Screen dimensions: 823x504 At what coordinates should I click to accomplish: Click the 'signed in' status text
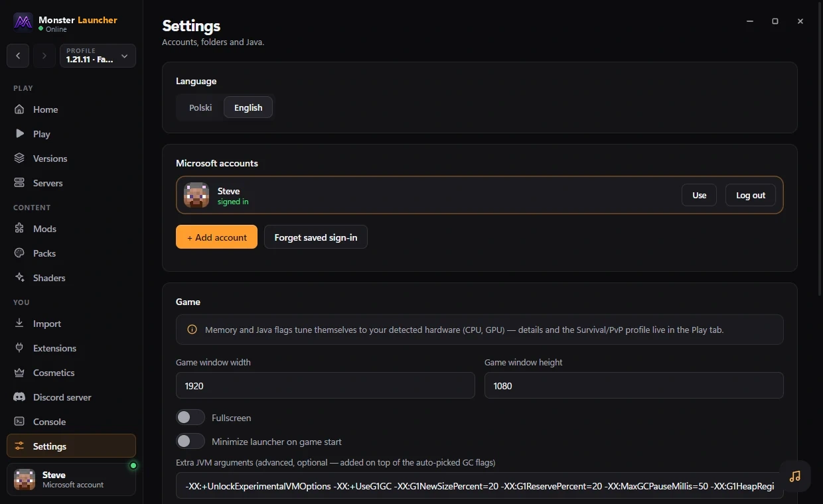233,202
